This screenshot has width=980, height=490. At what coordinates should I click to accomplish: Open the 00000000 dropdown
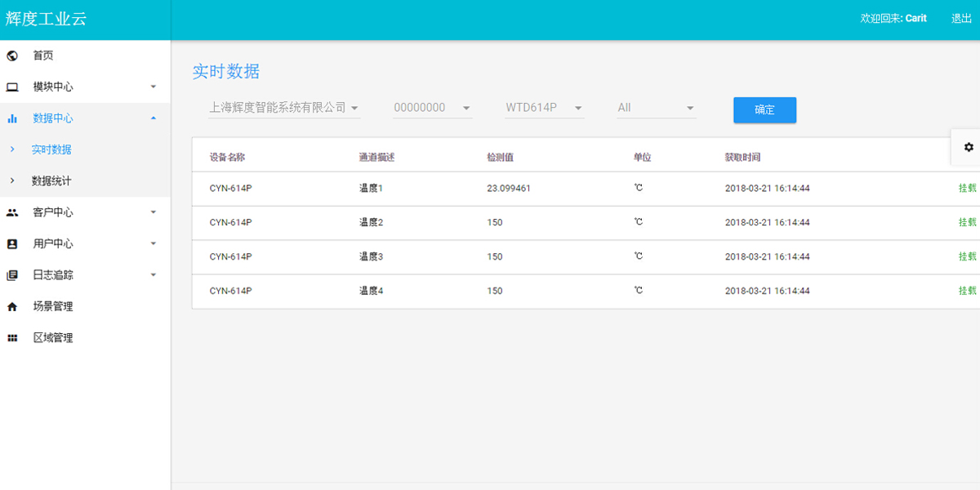[432, 108]
